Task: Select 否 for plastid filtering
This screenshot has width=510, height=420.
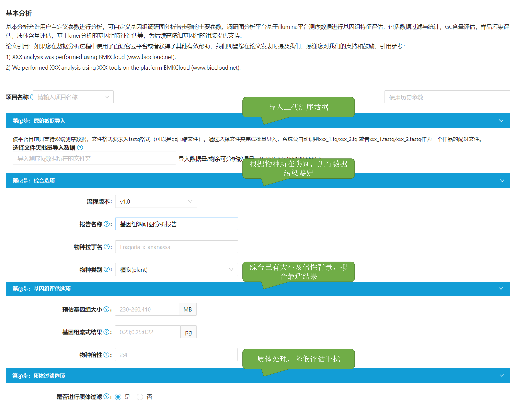Action: pyautogui.click(x=140, y=397)
